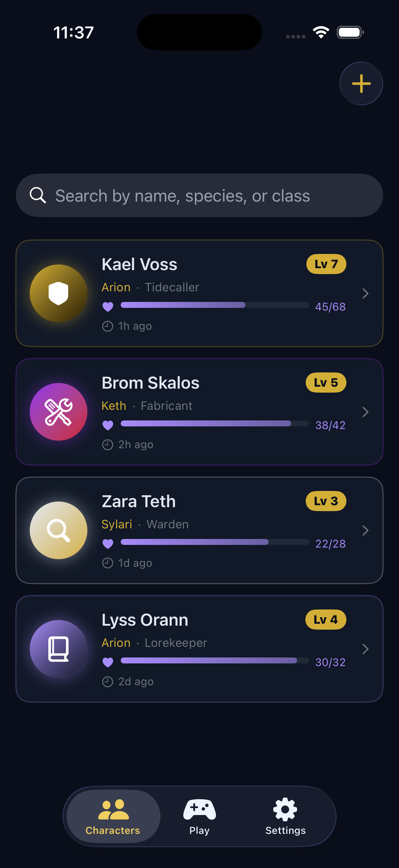The image size is (399, 868).
Task: Tap Kael Voss's gold shield avatar
Action: (59, 293)
